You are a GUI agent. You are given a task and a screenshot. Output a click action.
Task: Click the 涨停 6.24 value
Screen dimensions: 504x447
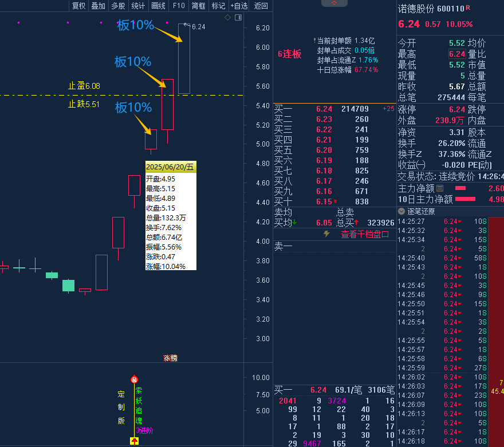pyautogui.click(x=457, y=109)
